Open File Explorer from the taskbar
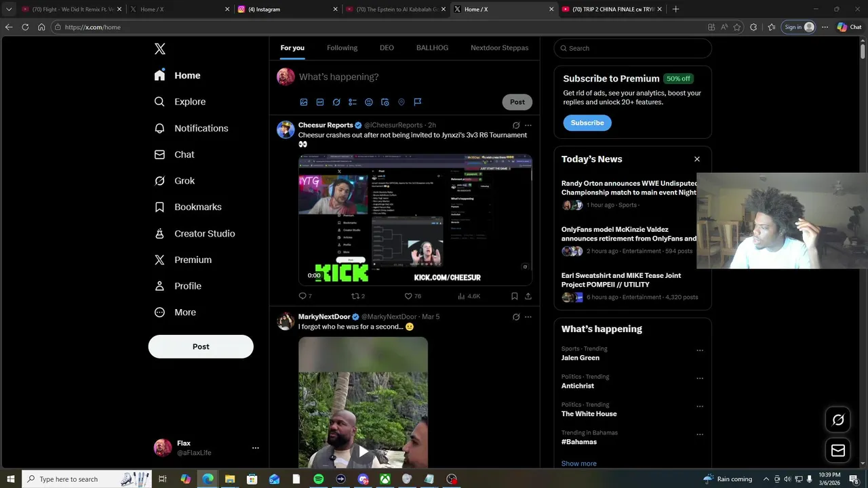 pos(230,479)
